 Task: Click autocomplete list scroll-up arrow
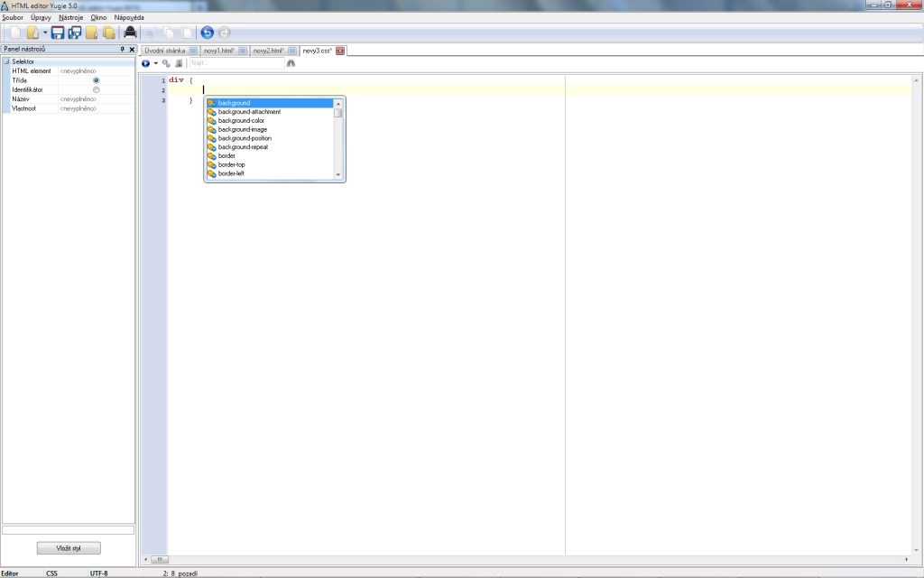[338, 103]
